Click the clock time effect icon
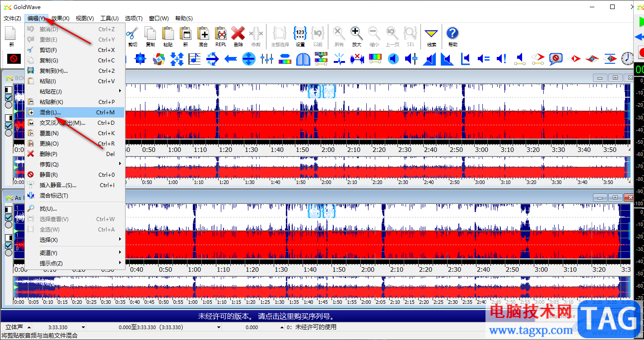 [627, 59]
